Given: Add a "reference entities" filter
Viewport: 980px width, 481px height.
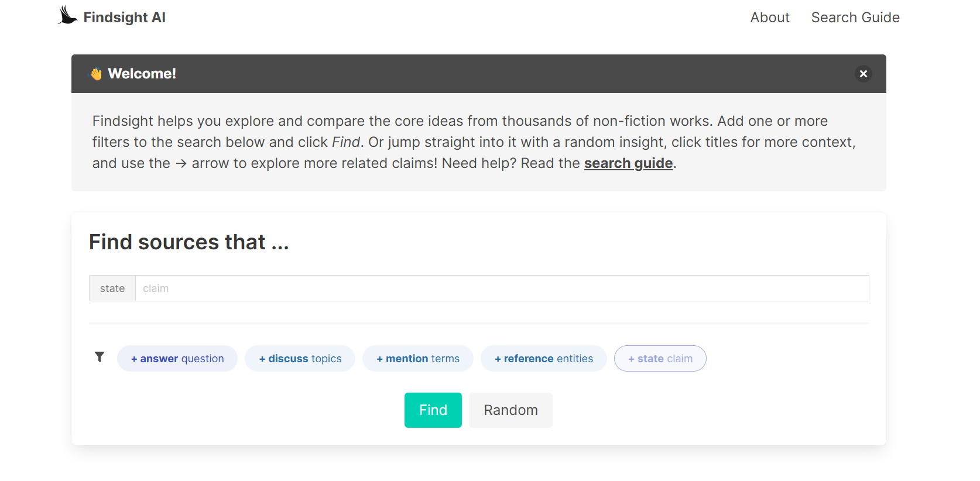Looking at the screenshot, I should [543, 359].
